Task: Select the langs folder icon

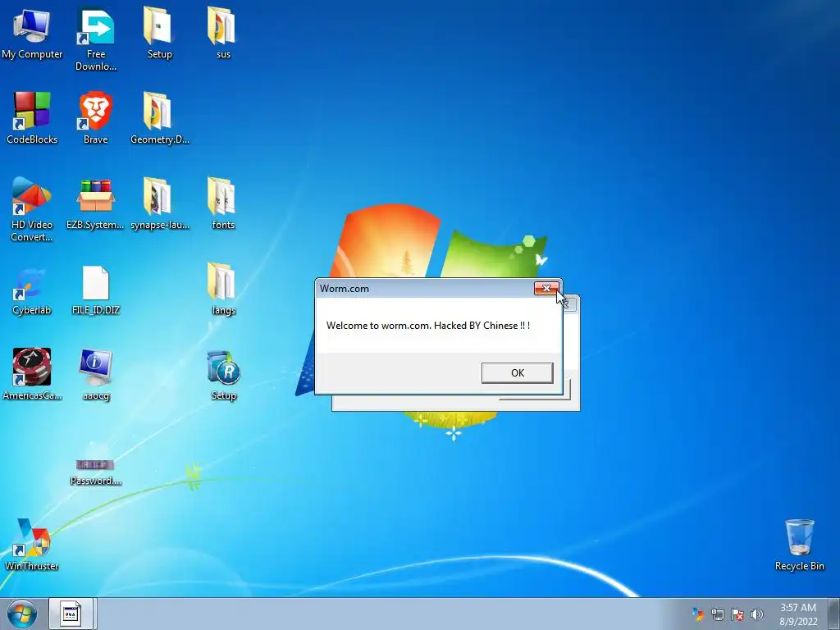Action: 223,290
